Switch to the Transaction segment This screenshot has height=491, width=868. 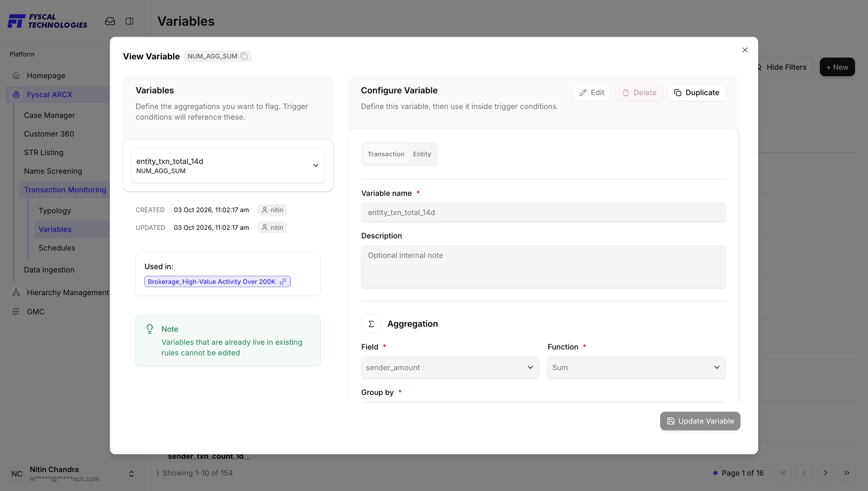click(386, 154)
